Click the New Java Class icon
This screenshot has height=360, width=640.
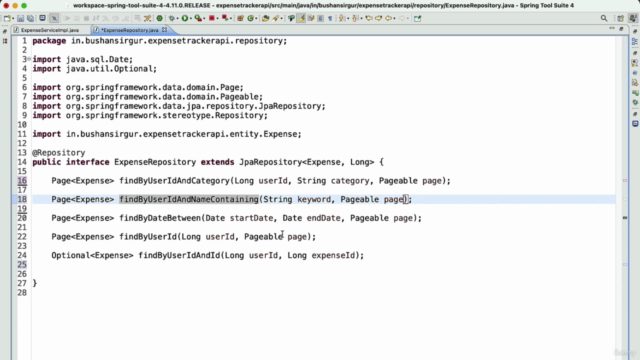251,18
